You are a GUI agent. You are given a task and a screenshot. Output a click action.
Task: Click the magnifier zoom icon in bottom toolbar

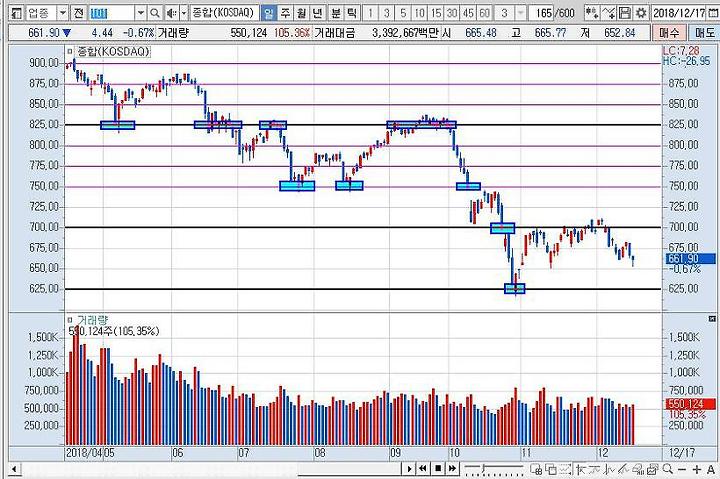click(668, 469)
